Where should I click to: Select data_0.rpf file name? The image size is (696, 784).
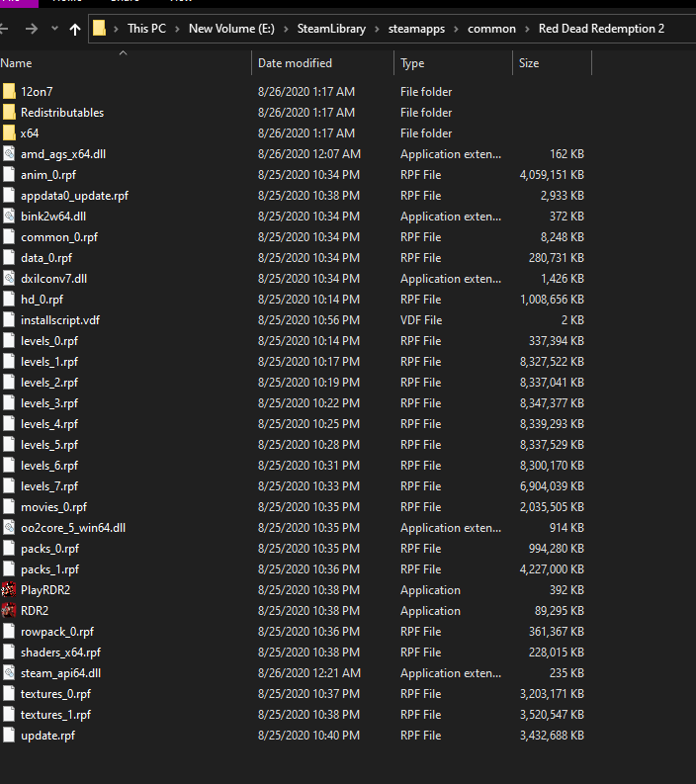point(46,257)
